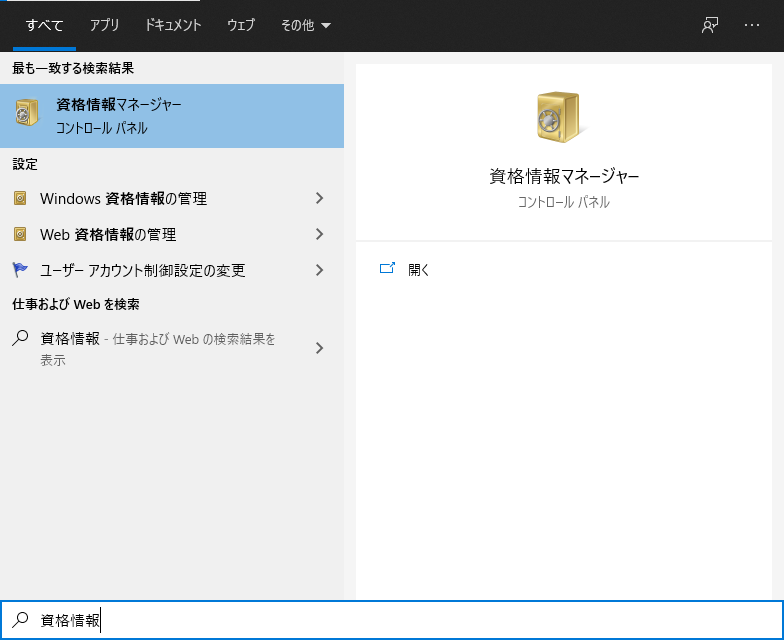Switch to the アプリ tab

104,25
